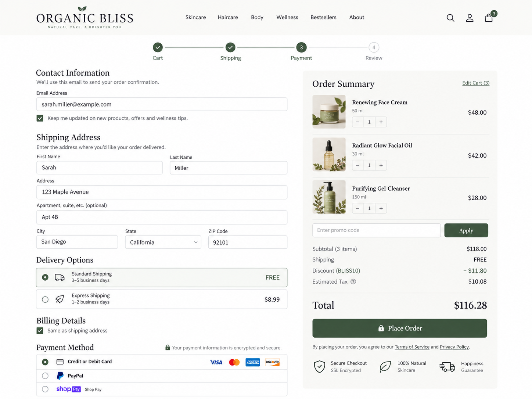Screen dimensions: 532x399
Task: Decrease Renewing Face Cream quantity
Action: coord(357,122)
